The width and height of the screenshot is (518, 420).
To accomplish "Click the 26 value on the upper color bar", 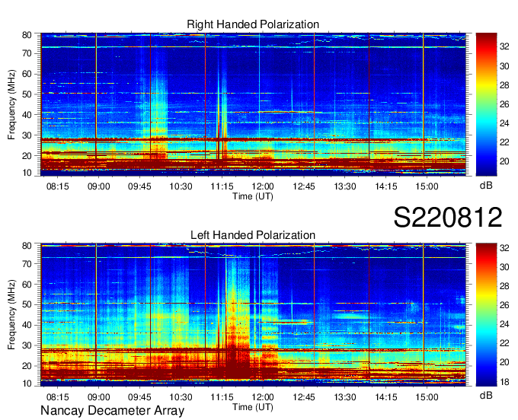I will coord(504,104).
